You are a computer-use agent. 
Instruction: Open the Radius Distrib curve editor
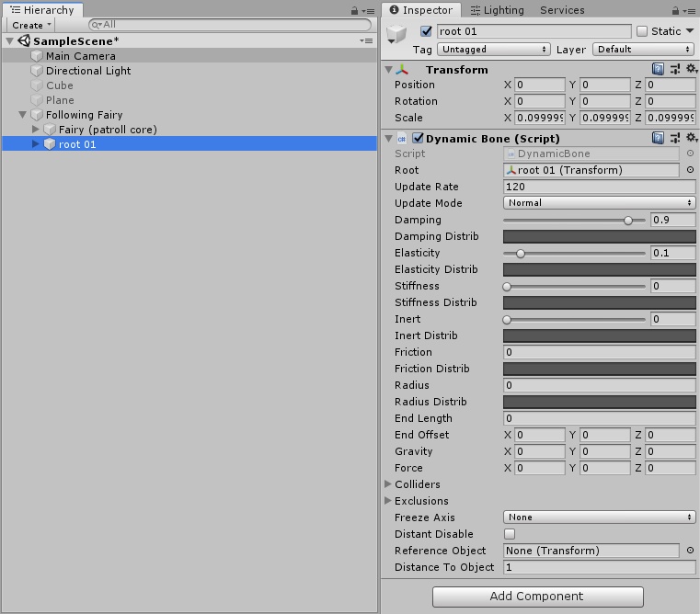click(x=600, y=402)
